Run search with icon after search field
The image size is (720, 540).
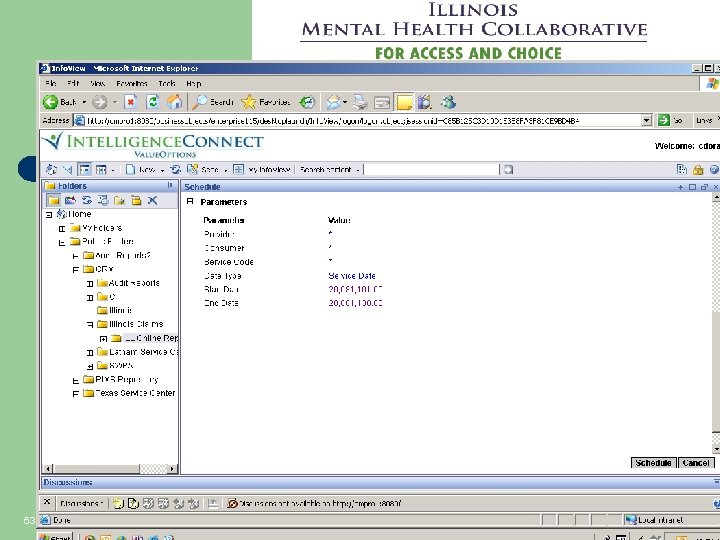508,169
